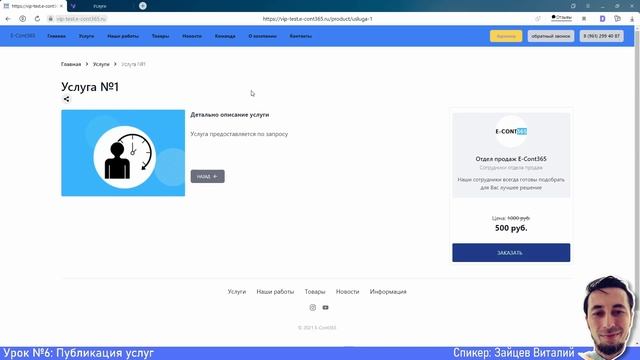The height and width of the screenshot is (360, 640).
Task: Click the yellow Админка button
Action: click(x=506, y=36)
